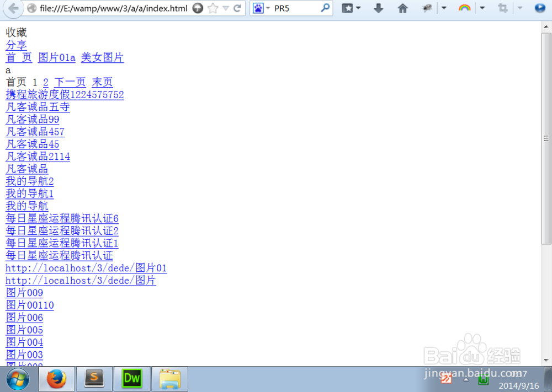Open the Windows Start menu orb

tap(18, 379)
